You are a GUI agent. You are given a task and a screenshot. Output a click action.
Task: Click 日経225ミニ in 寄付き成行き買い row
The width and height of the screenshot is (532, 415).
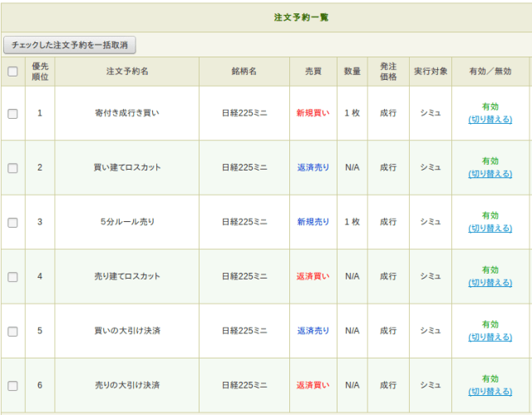244,113
